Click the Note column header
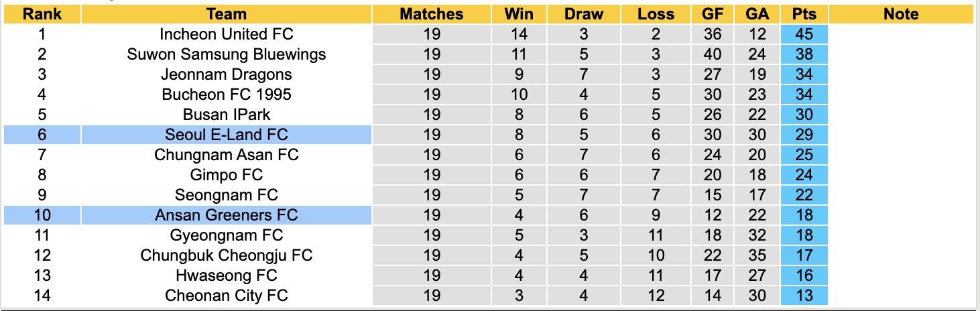Image resolution: width=980 pixels, height=311 pixels. pyautogui.click(x=901, y=14)
